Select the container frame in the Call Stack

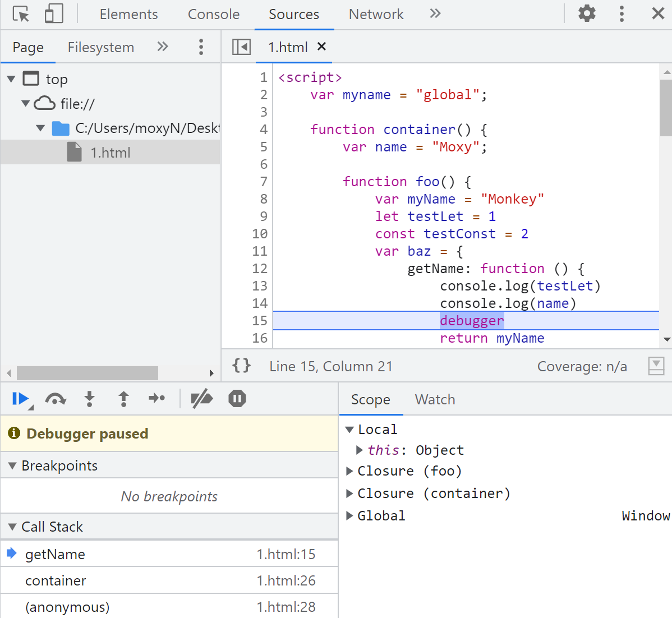coord(56,580)
